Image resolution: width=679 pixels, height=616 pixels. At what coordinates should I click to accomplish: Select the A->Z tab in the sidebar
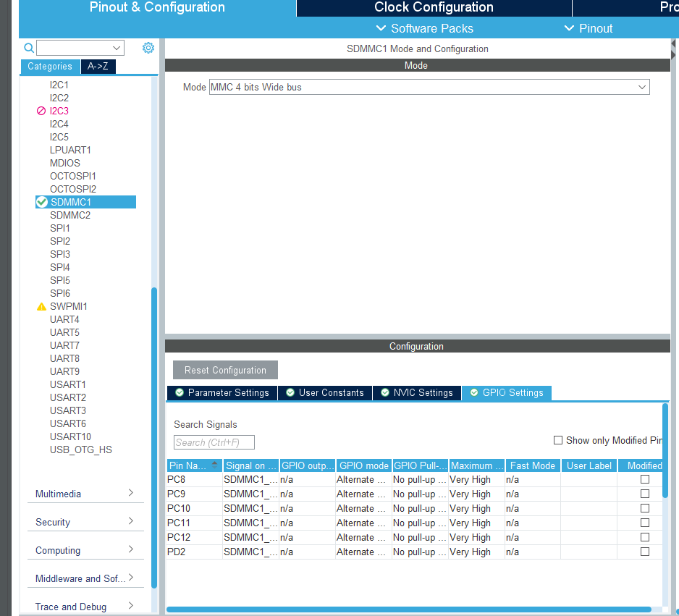98,66
